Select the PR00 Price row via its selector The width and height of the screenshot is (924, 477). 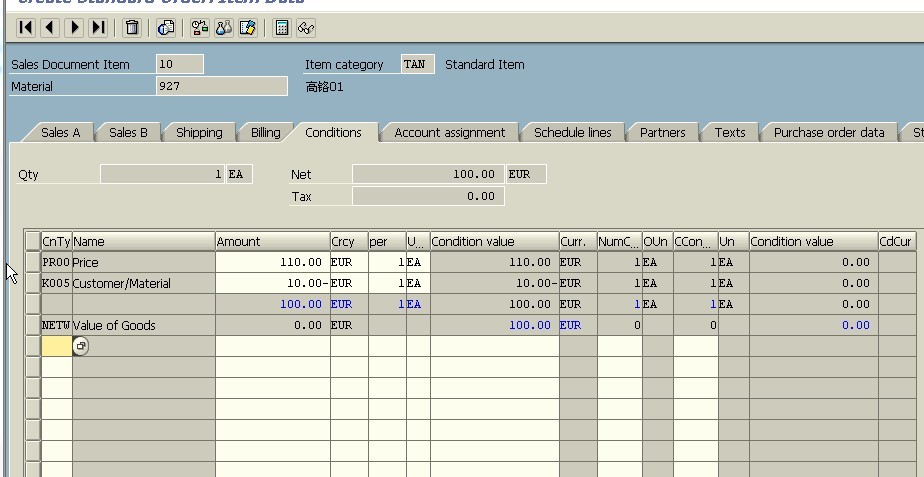coord(33,262)
